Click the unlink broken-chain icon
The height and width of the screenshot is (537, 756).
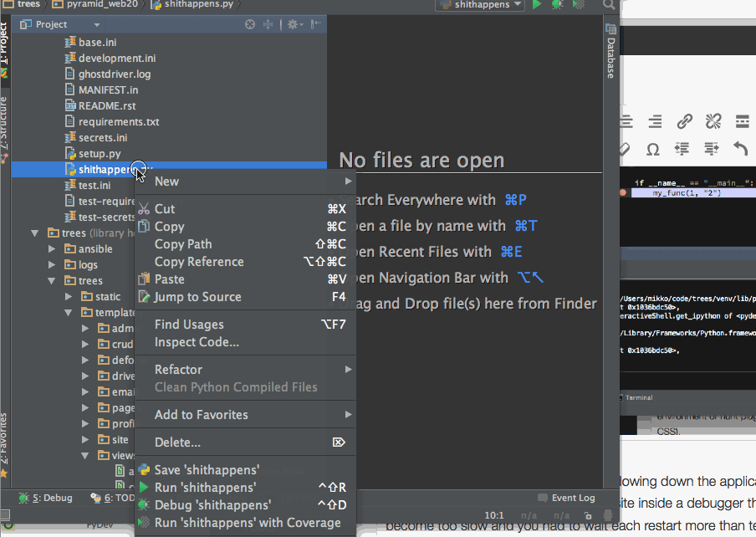[713, 121]
